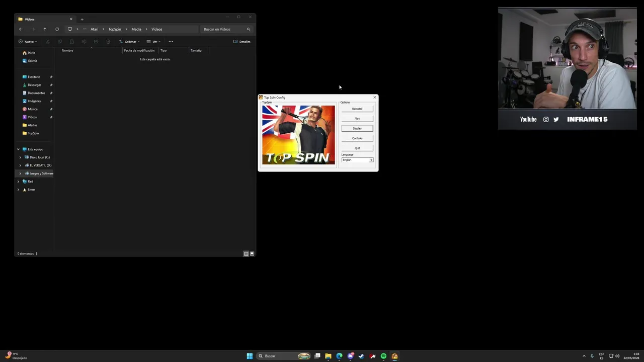This screenshot has width=644, height=362.
Task: Open the clock and date panel
Action: pos(631,356)
